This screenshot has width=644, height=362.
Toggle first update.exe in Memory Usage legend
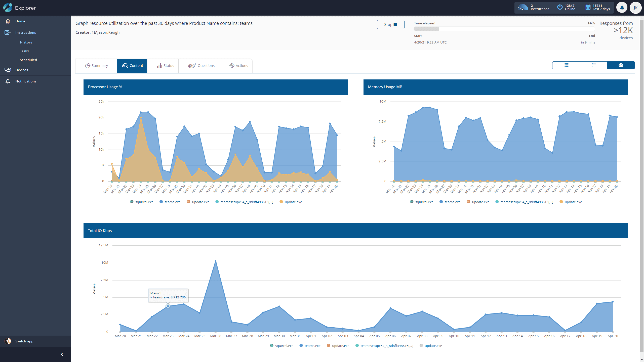click(478, 202)
